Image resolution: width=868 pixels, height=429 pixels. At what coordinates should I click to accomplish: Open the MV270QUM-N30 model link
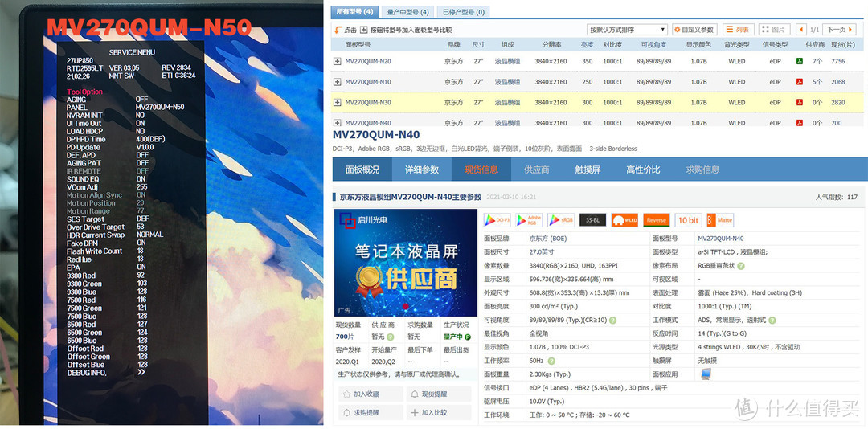tap(368, 102)
